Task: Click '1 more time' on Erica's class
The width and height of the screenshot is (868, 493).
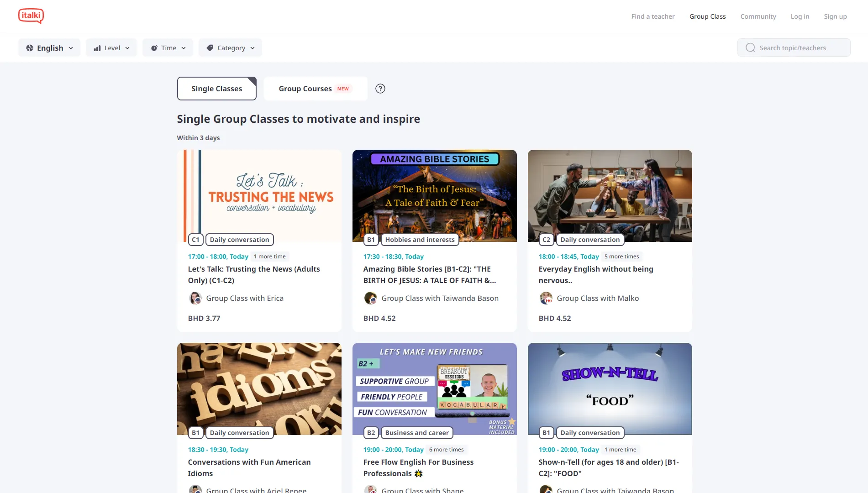Action: 270,257
